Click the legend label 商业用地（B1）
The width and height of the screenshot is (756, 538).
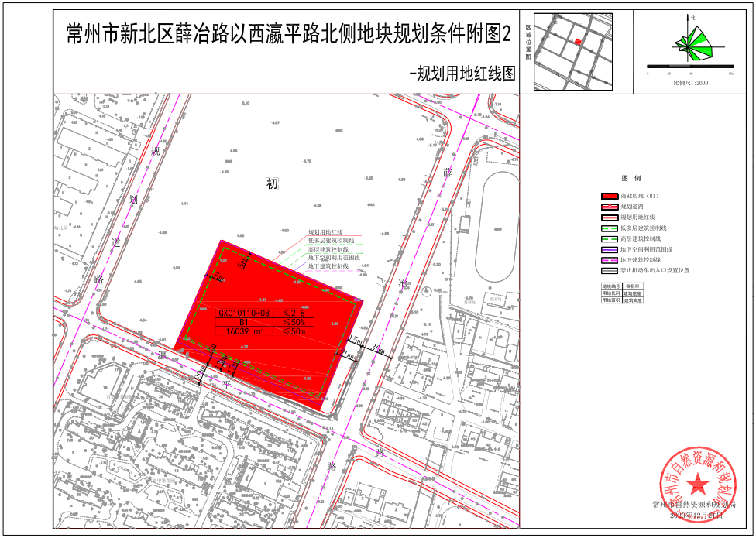pyautogui.click(x=640, y=196)
